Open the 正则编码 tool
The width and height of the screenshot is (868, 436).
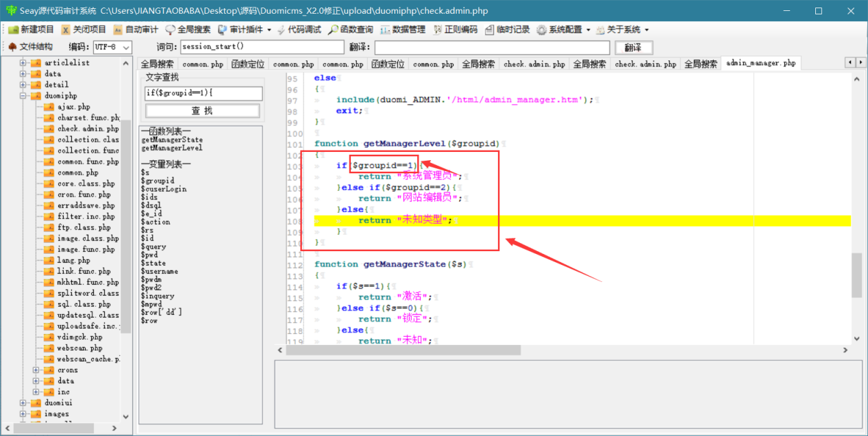click(455, 29)
